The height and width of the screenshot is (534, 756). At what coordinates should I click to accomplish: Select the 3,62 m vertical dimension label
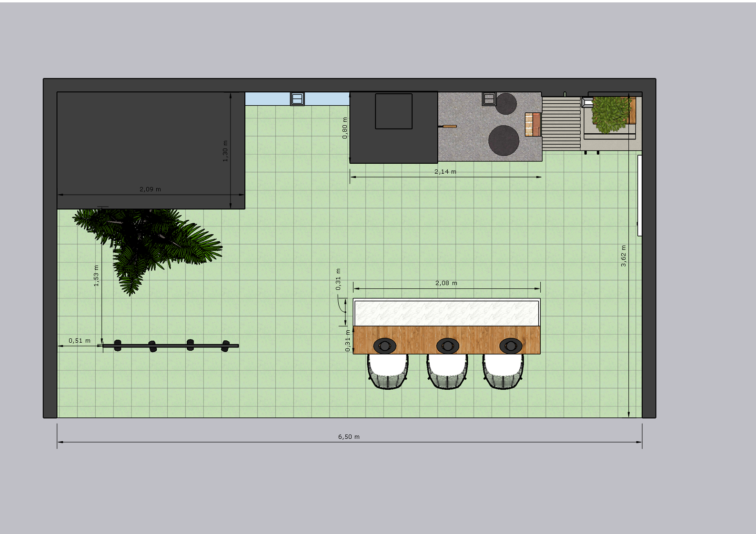point(624,256)
